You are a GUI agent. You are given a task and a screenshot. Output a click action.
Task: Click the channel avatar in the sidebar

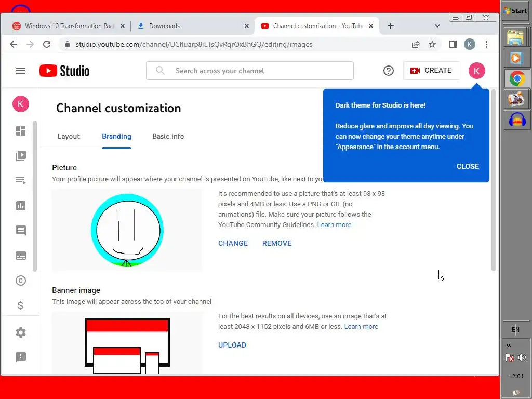pos(21,104)
